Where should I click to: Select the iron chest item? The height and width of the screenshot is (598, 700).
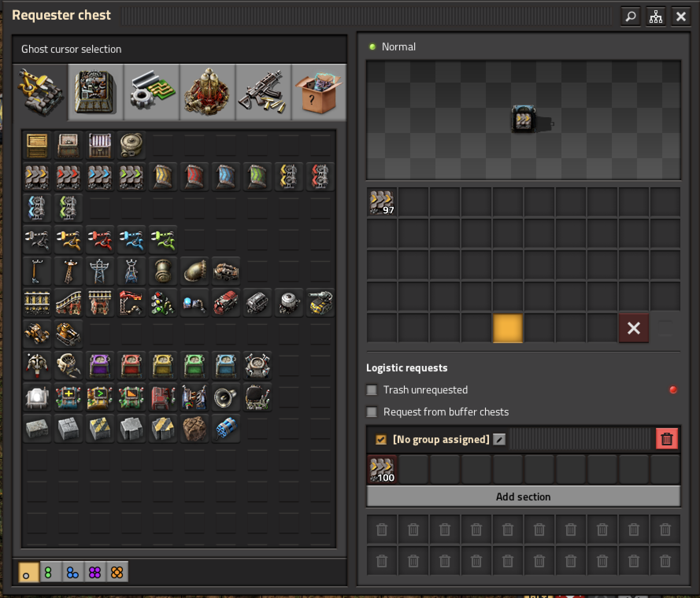coord(69,145)
